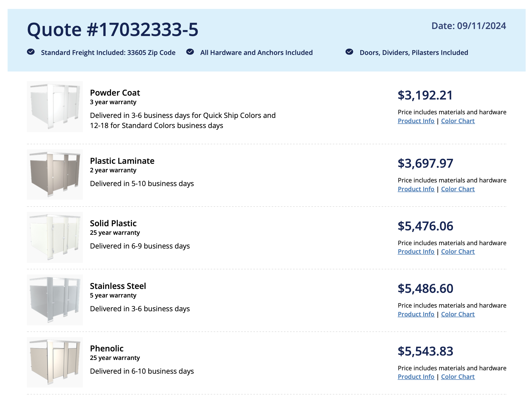Open the Phenolic partition thumbnail

tap(55, 362)
